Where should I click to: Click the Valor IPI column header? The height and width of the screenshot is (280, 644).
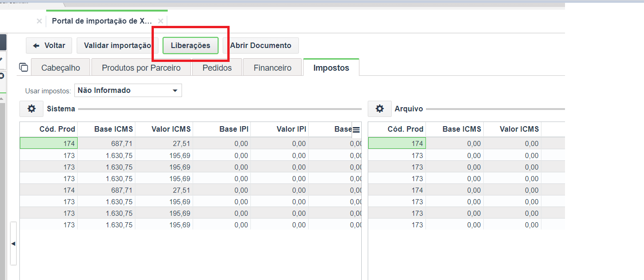click(x=279, y=129)
